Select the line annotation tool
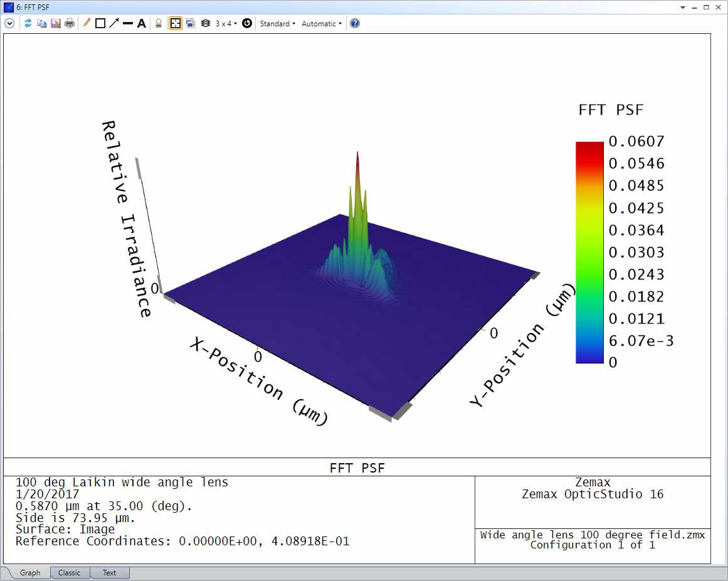This screenshot has height=581, width=728. pyautogui.click(x=128, y=23)
